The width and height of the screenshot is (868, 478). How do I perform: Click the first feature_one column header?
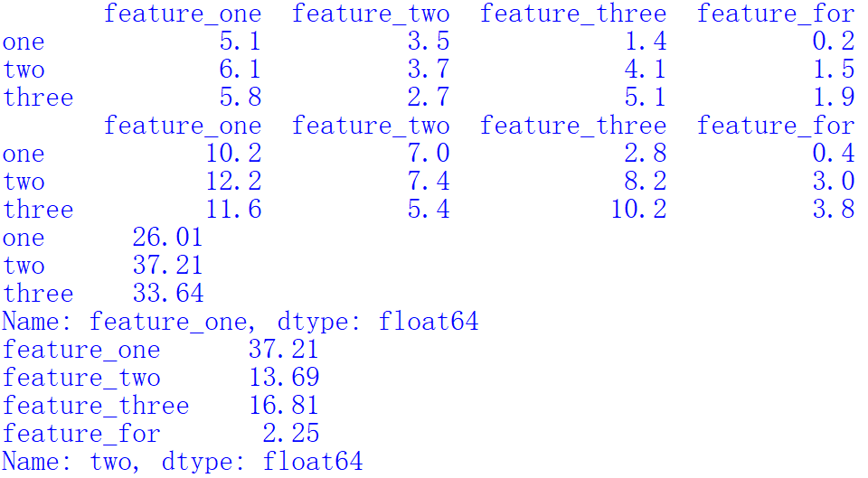(183, 14)
